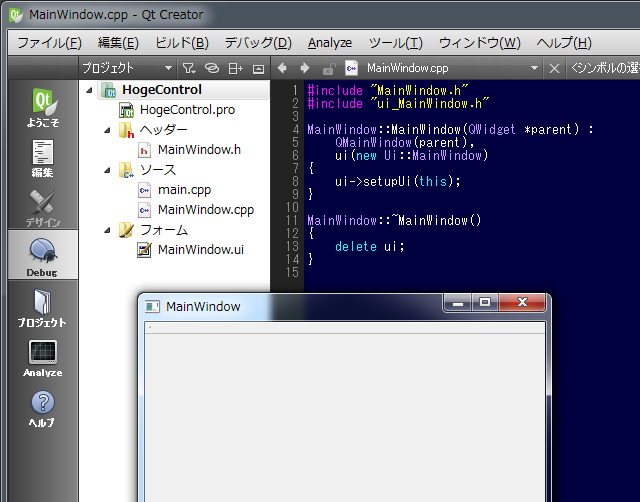Select the ヘッダー folder label

164,130
